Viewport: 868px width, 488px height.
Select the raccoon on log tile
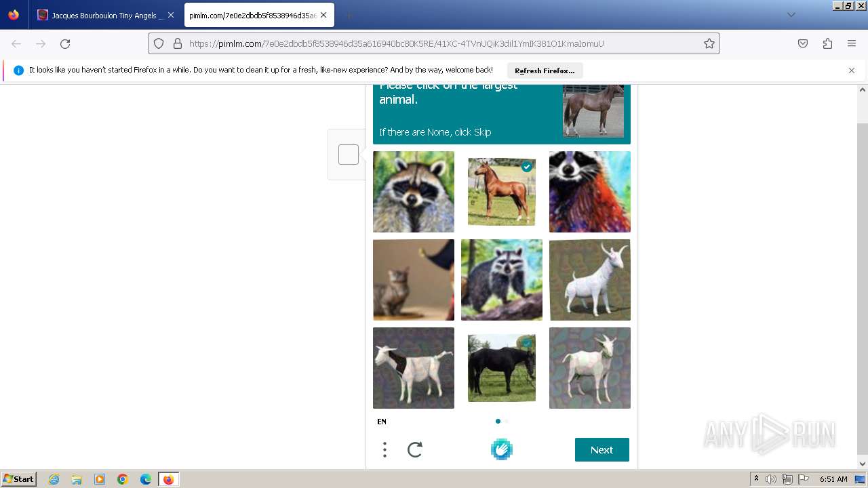tap(502, 280)
